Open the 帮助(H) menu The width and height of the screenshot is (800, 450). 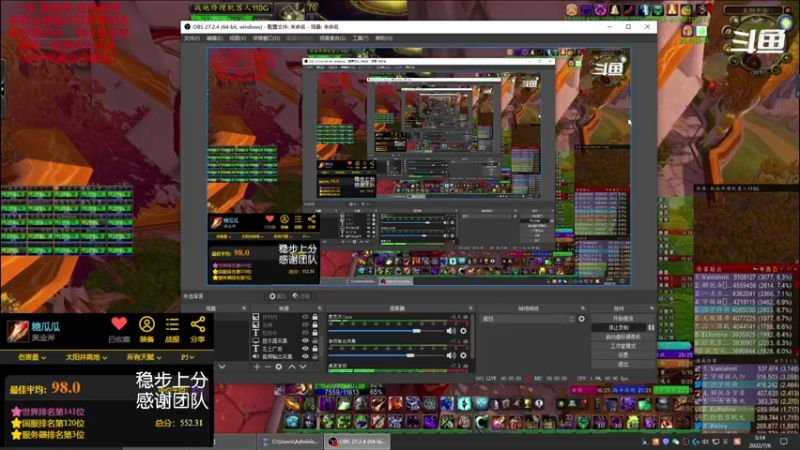pyautogui.click(x=384, y=38)
